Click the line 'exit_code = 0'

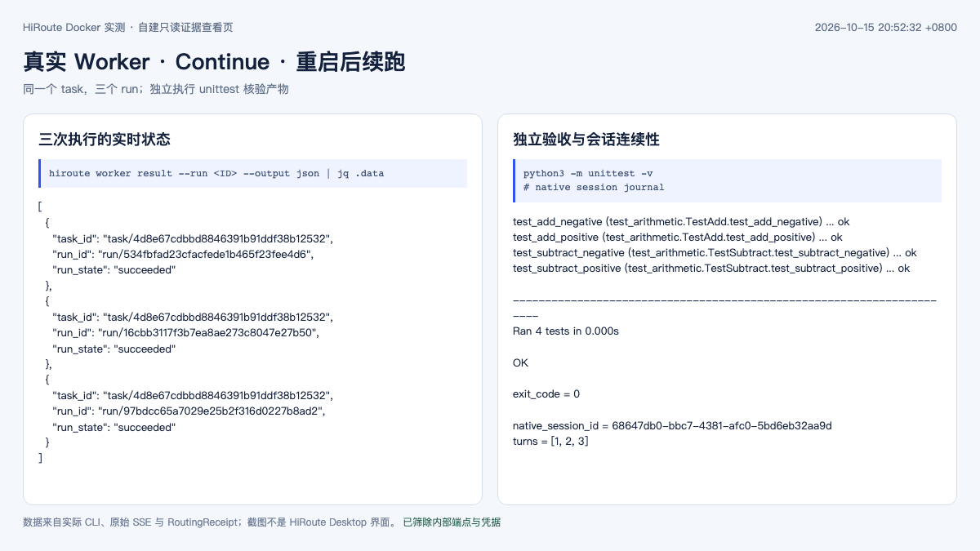click(x=546, y=394)
